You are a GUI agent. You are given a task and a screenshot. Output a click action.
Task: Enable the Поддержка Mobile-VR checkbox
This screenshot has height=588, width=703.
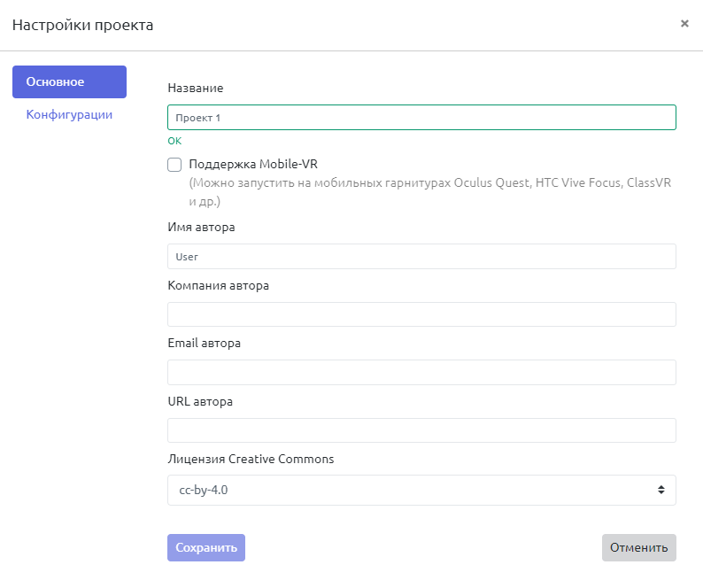click(x=174, y=165)
